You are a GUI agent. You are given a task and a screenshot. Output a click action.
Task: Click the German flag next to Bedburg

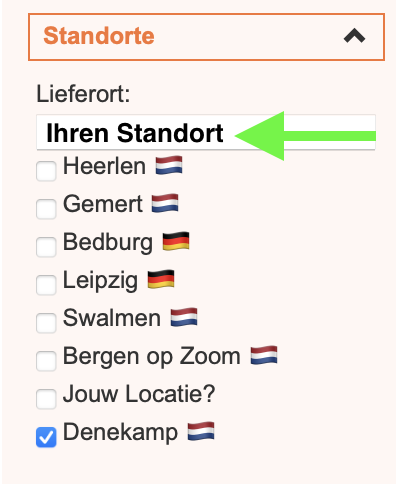176,241
